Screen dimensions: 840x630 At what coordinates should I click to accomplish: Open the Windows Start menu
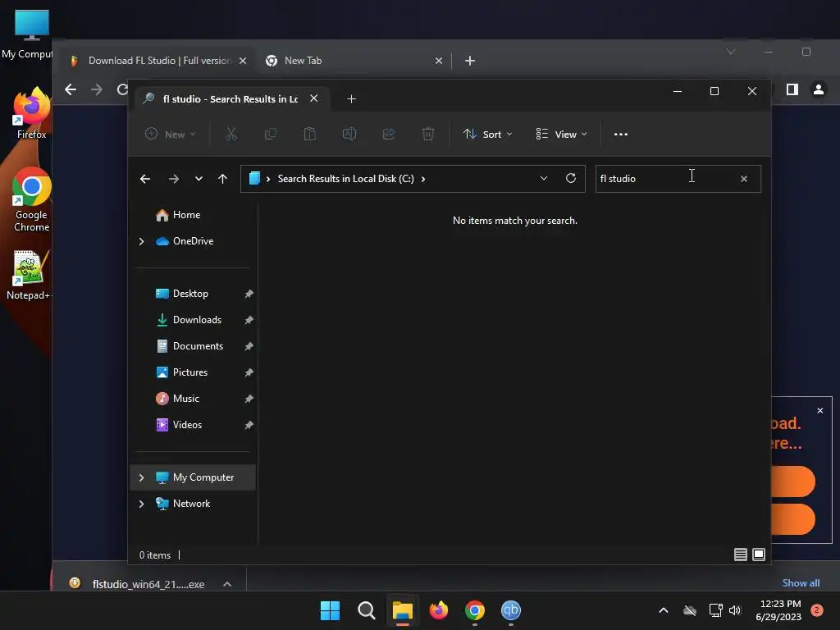pos(330,610)
